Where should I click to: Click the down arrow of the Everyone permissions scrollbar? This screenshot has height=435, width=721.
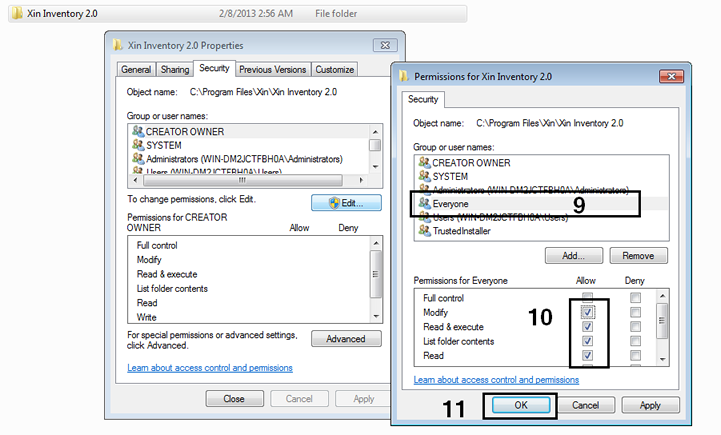[662, 359]
